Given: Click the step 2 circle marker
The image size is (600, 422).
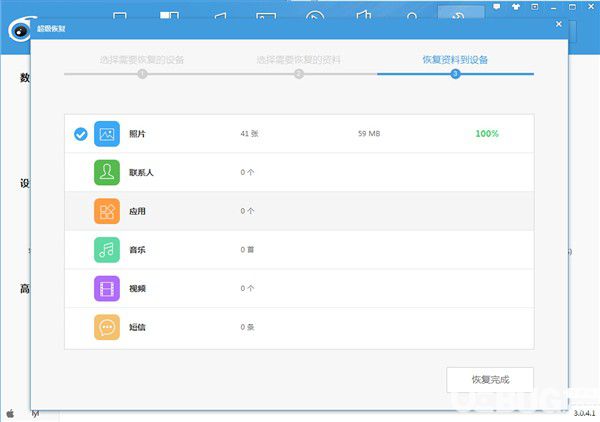Looking at the screenshot, I should point(299,74).
